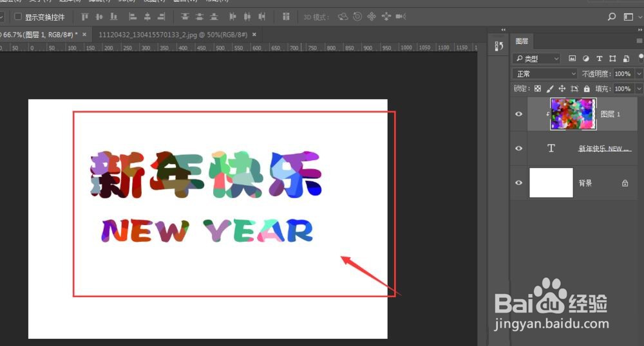Toggle the adjustment layer filter icon

(x=585, y=59)
